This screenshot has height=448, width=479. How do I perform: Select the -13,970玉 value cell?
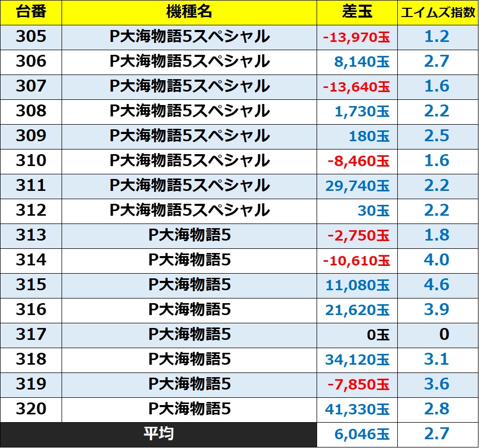point(357,37)
